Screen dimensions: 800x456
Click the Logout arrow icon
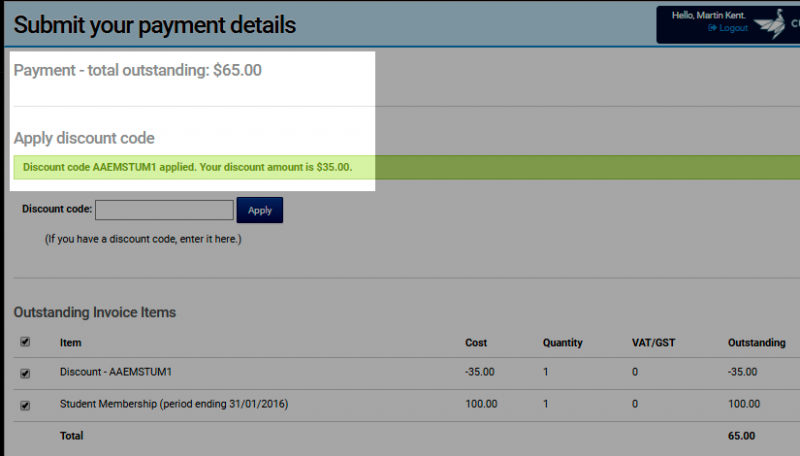click(712, 28)
